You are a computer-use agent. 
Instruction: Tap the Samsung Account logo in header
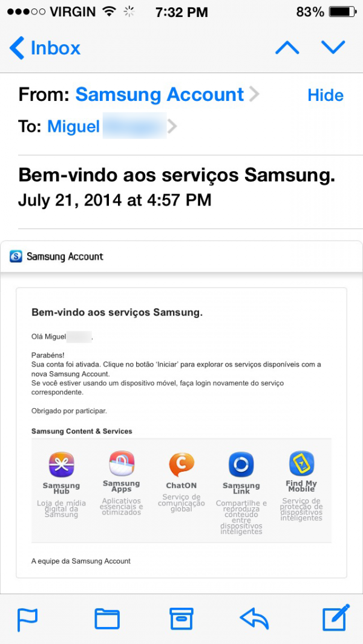pos(16,256)
